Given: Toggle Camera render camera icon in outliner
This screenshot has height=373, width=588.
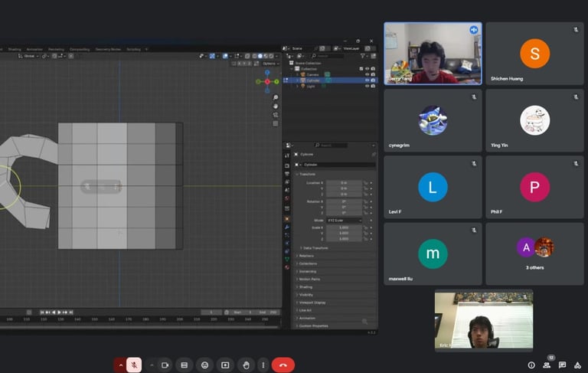Looking at the screenshot, I should (373, 74).
